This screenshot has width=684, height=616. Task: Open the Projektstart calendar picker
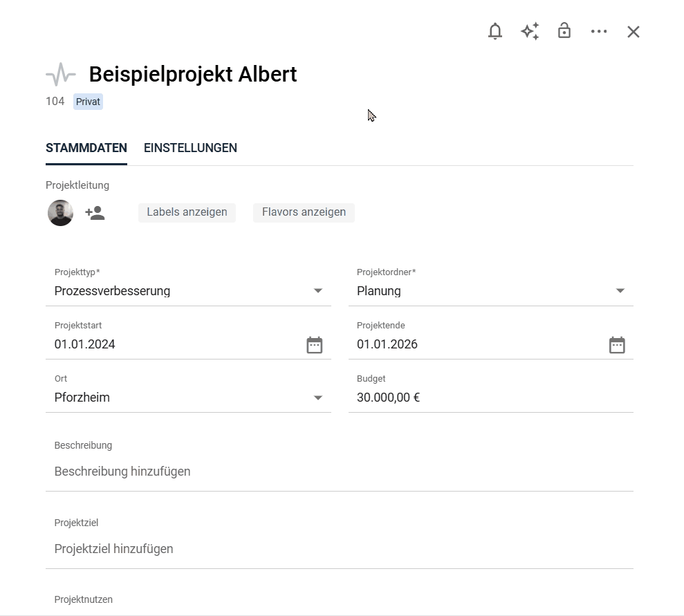pyautogui.click(x=315, y=345)
